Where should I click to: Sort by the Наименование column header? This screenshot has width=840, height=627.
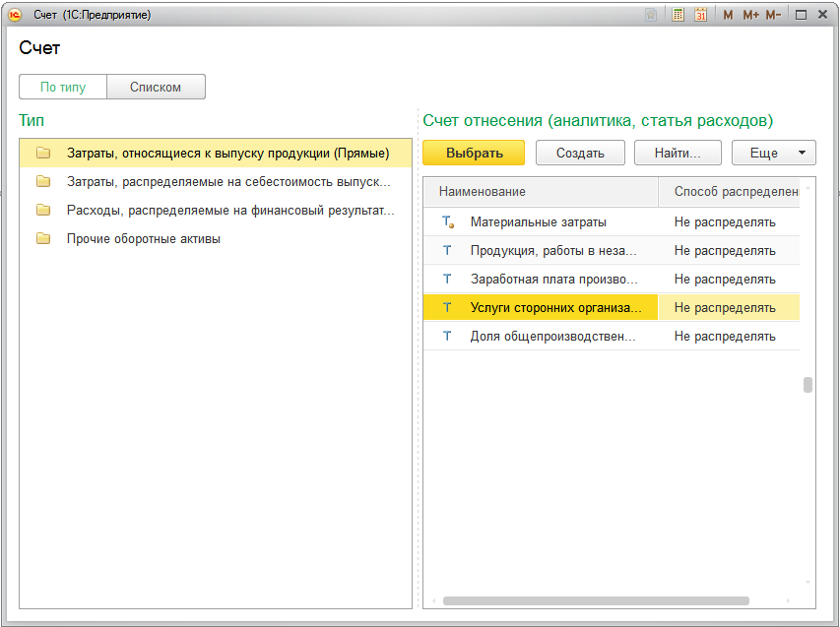pos(540,191)
